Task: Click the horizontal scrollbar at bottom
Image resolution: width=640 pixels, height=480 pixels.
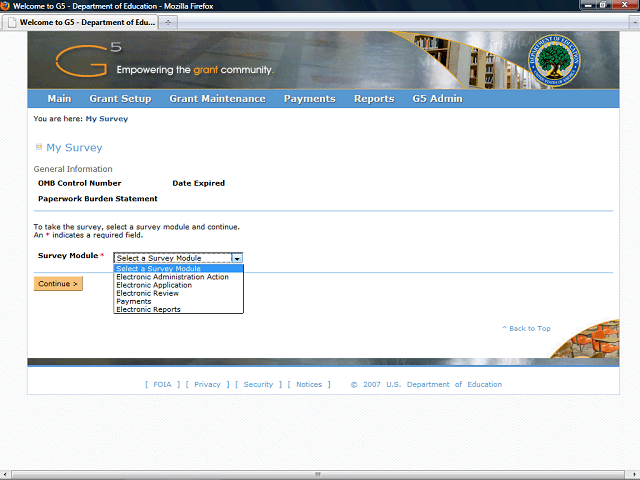Action: pos(318,474)
